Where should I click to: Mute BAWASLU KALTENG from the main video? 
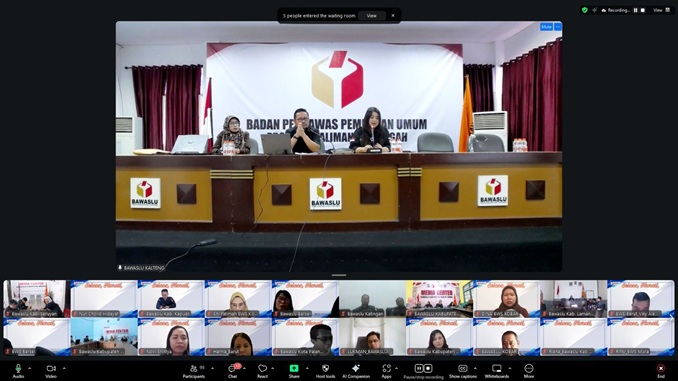pos(546,27)
